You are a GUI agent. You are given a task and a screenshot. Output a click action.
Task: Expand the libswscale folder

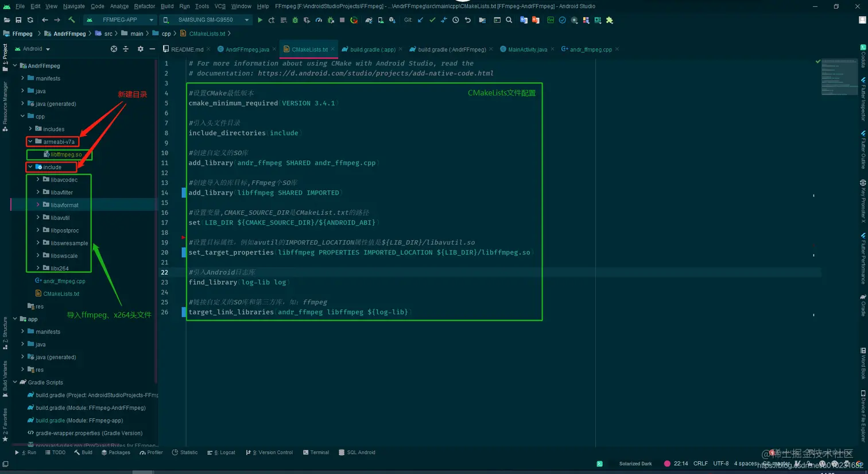(x=38, y=256)
